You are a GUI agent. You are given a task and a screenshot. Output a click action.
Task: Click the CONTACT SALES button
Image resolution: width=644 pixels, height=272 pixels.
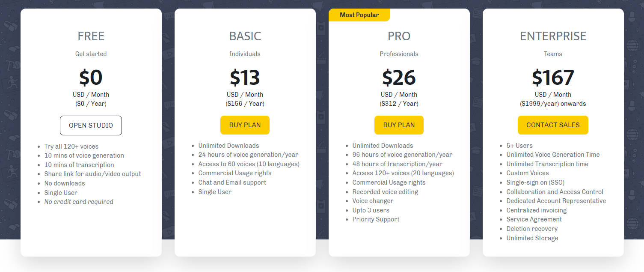pyautogui.click(x=553, y=125)
